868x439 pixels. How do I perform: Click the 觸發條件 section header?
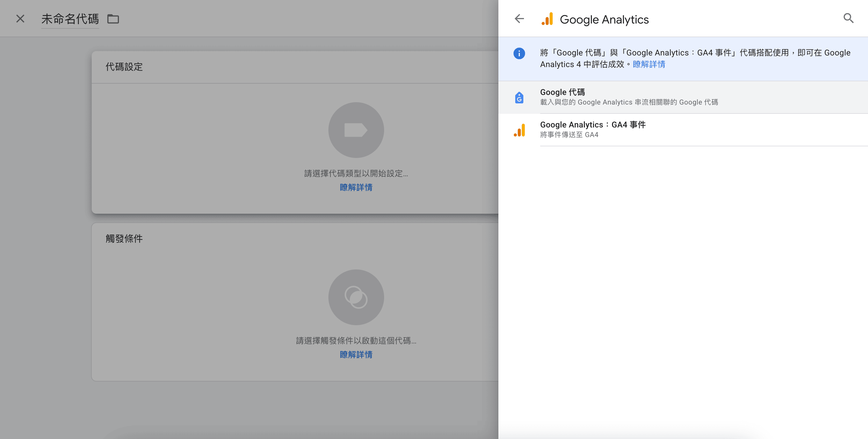[x=124, y=239]
